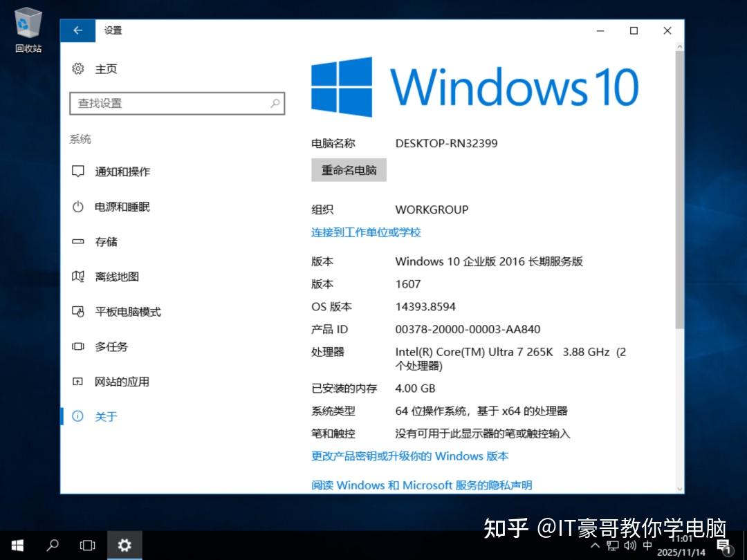This screenshot has height=560, width=747.
Task: Open taskbar search
Action: point(53,545)
